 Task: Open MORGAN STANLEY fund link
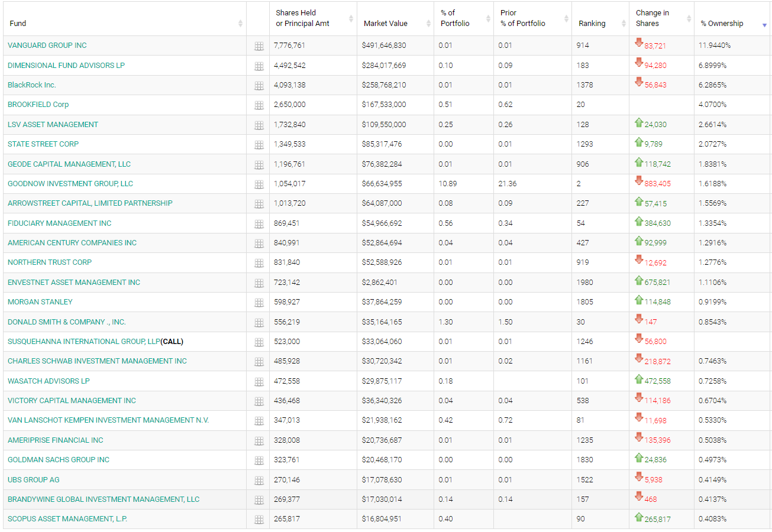pyautogui.click(x=40, y=302)
